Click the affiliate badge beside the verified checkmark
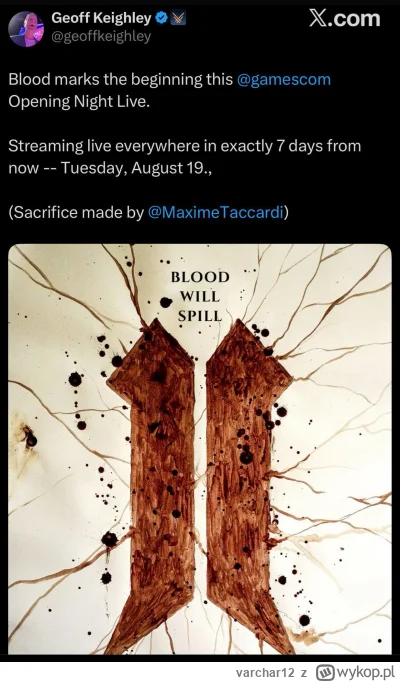The image size is (400, 682). point(178,18)
